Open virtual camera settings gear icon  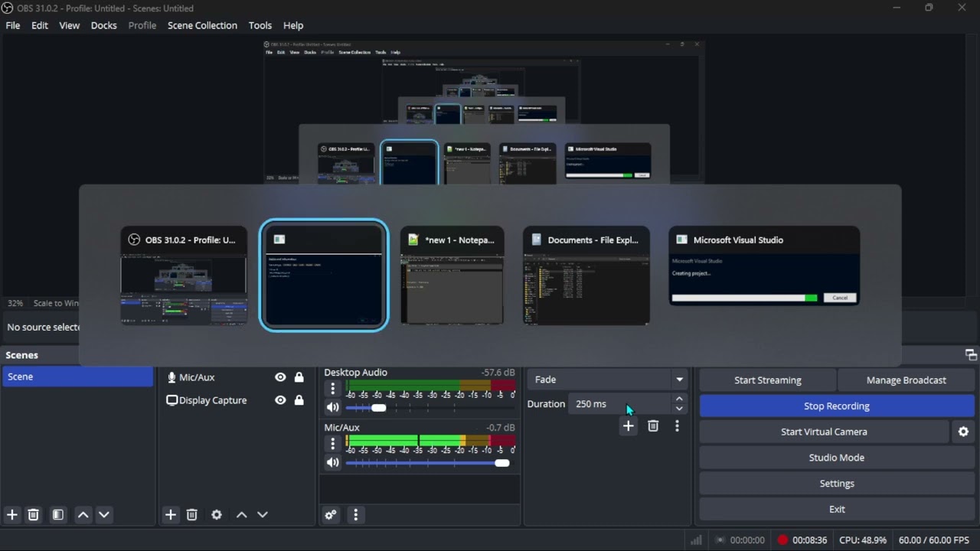pos(963,432)
